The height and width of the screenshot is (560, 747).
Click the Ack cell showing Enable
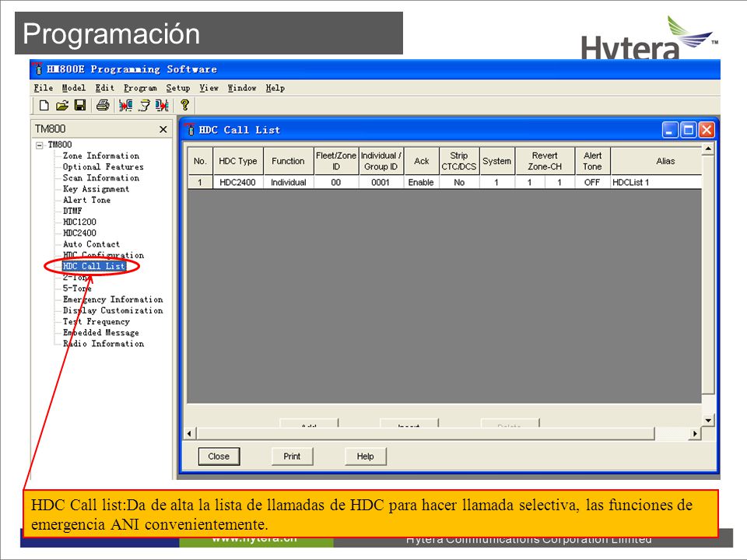pos(421,182)
